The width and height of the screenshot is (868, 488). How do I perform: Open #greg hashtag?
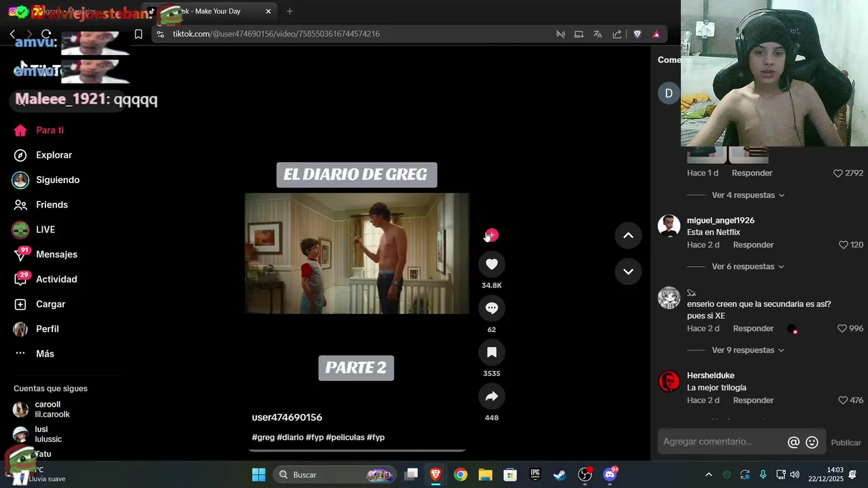263,437
